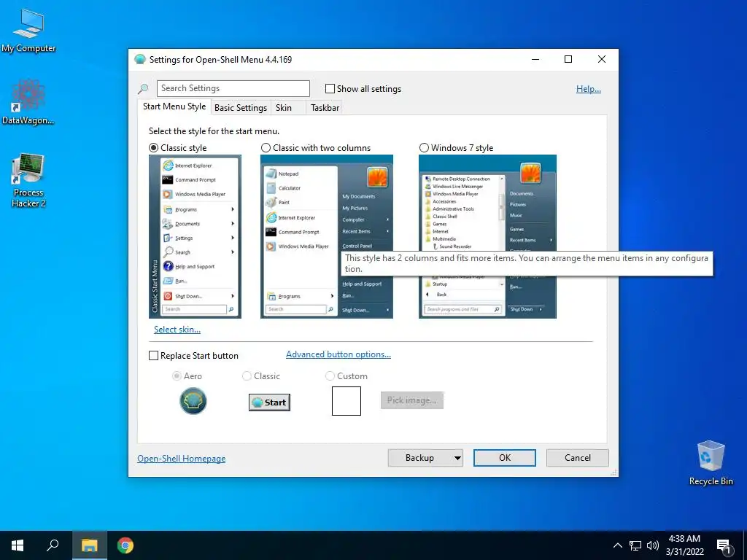Launch Process Hacker 2 desktop icon
The image size is (747, 560).
[28, 180]
